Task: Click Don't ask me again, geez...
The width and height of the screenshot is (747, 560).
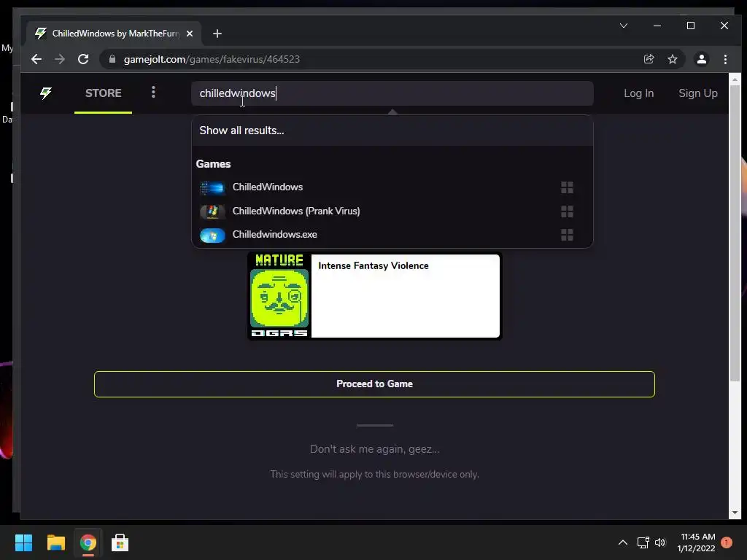Action: [374, 449]
